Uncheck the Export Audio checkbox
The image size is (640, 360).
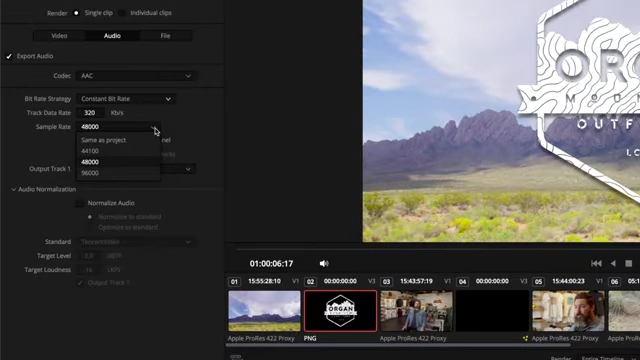pos(9,56)
